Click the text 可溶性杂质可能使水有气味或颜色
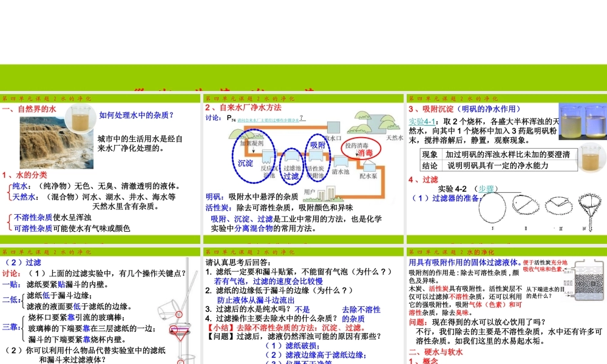The image size is (607, 364). coord(72,228)
